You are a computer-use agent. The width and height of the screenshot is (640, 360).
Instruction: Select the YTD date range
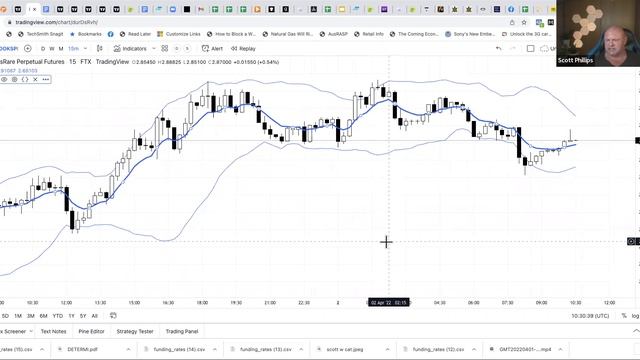[58, 316]
